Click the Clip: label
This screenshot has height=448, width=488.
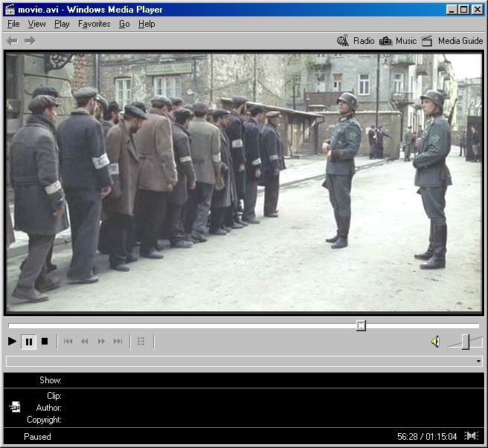coord(54,396)
